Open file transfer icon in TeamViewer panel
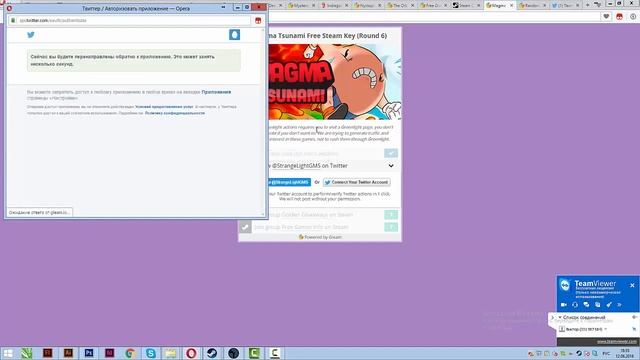Viewport: 640px width, 360px height. point(598,305)
